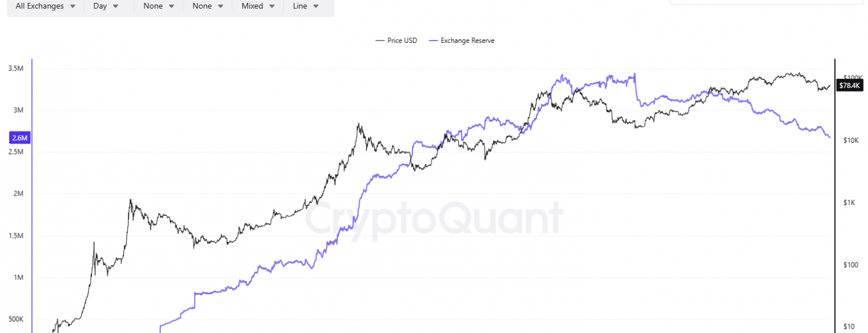
Task: Click the $78.4K current price tag
Action: pos(850,86)
